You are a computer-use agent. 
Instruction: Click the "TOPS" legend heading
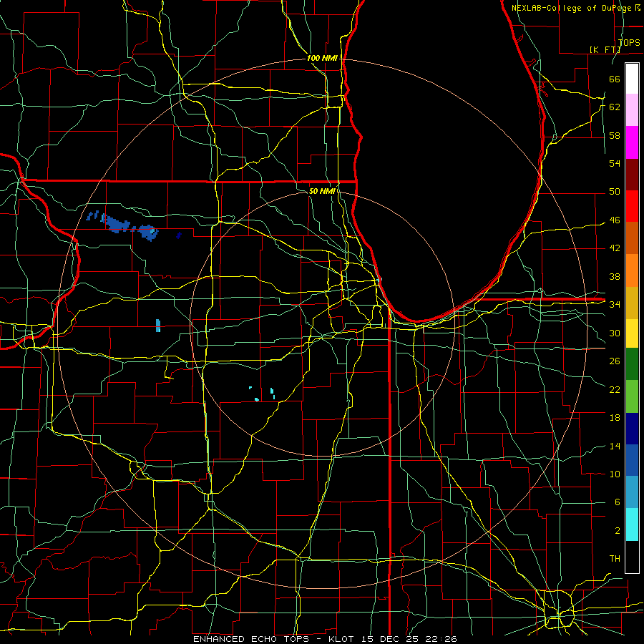point(629,43)
